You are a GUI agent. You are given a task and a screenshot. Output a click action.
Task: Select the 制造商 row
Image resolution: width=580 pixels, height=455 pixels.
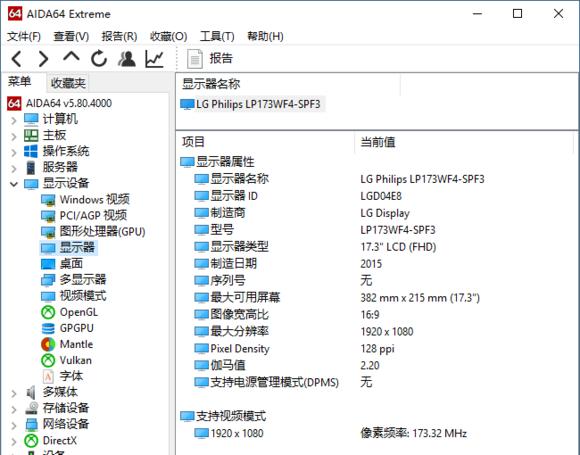pos(220,213)
